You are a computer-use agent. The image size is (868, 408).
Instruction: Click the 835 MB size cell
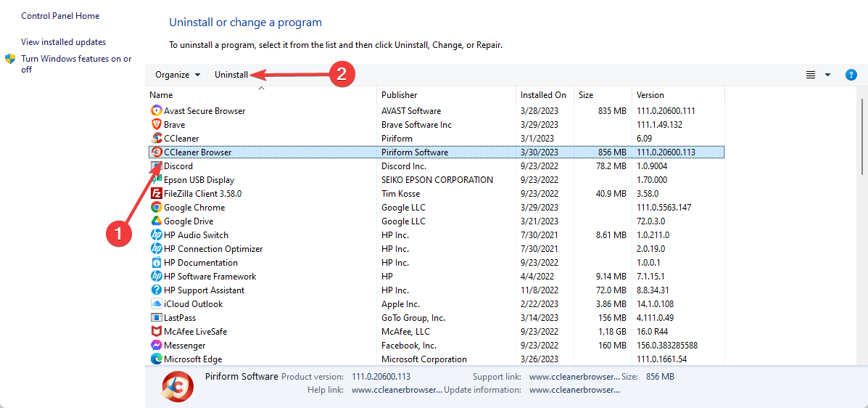612,111
